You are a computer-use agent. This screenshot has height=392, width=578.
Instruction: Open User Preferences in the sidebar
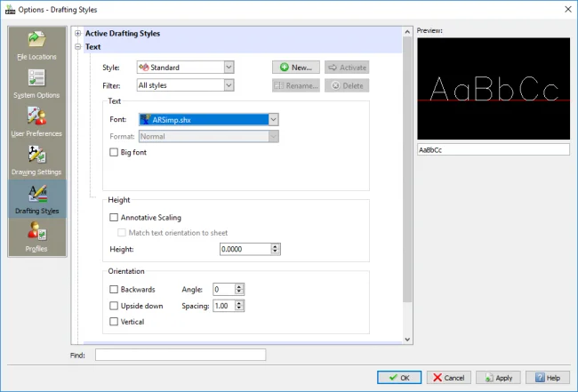[36, 121]
